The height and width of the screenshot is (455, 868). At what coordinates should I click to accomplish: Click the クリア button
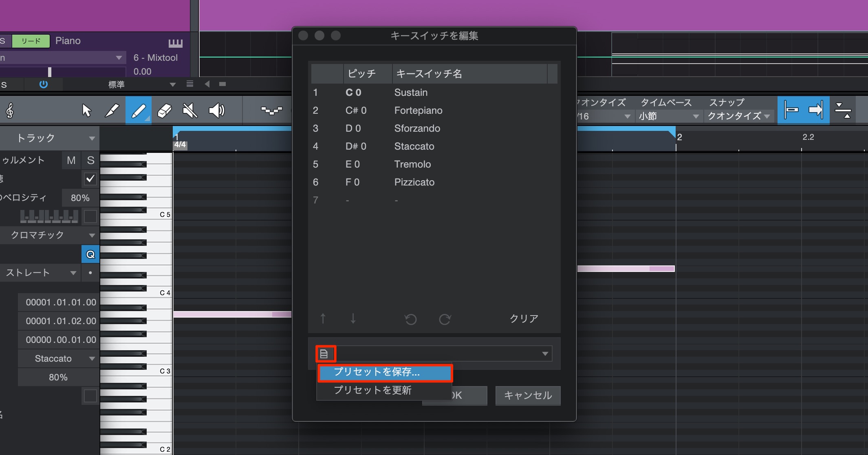[x=524, y=318]
